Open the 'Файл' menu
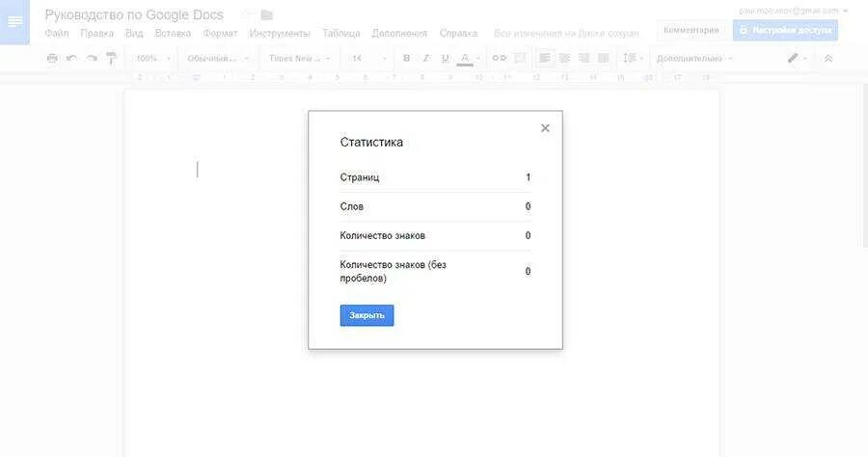The height and width of the screenshot is (457, 868). tap(57, 33)
